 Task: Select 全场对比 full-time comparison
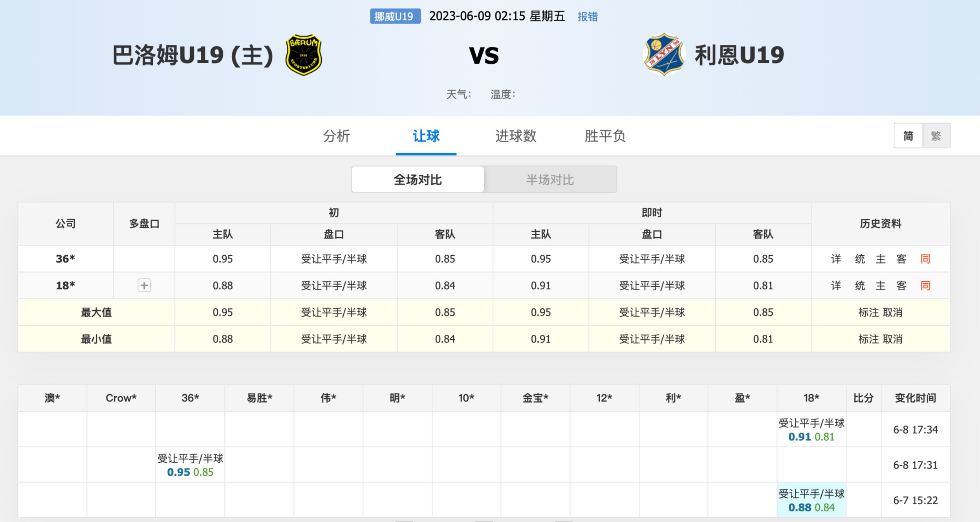pyautogui.click(x=418, y=179)
